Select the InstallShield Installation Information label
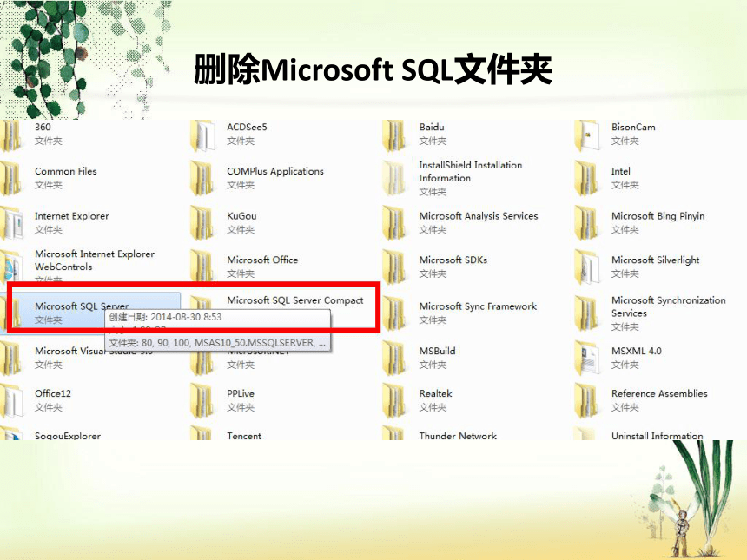 tap(471, 171)
